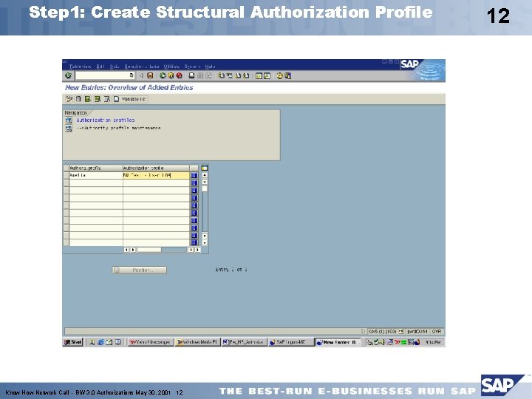Image resolution: width=532 pixels, height=399 pixels.
Task: Click the Last page navigation icon
Action: point(246,75)
